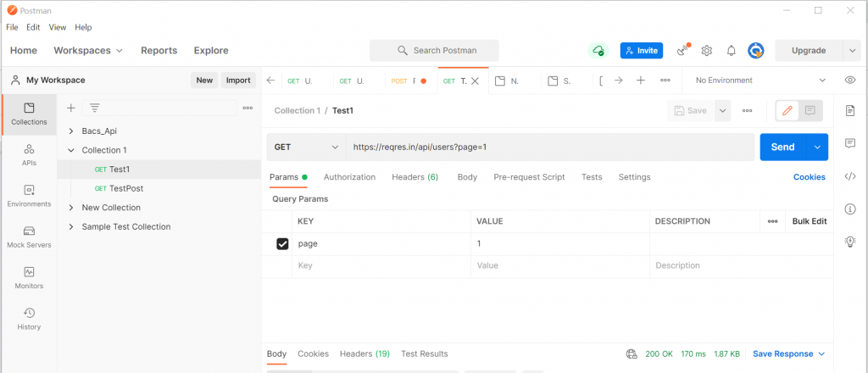Open a new request tab with plus
868x373 pixels.
click(x=641, y=81)
